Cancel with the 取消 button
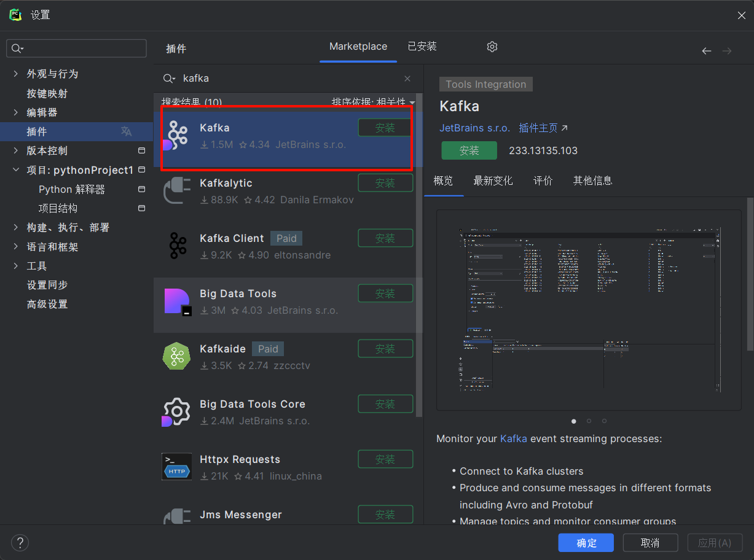 tap(650, 543)
